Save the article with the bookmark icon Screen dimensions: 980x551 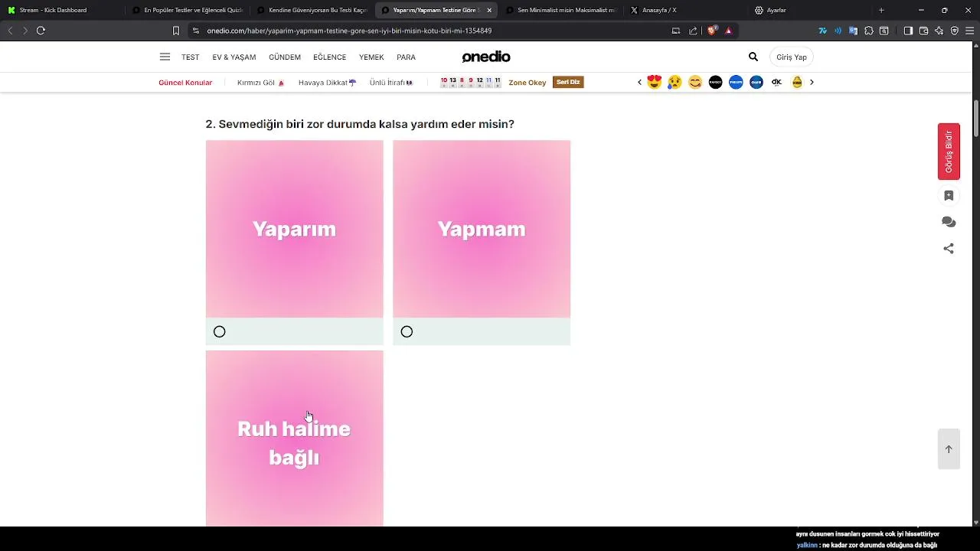pos(949,196)
